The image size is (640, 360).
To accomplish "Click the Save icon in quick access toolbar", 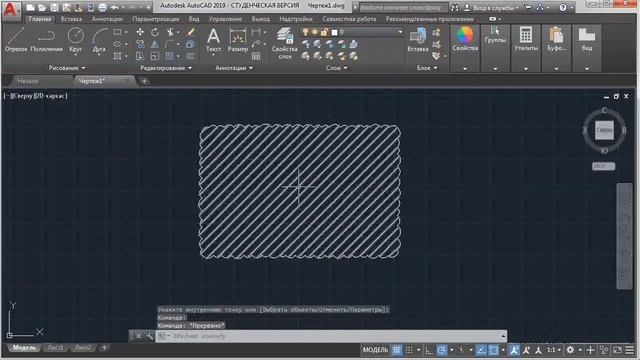I will (54, 7).
